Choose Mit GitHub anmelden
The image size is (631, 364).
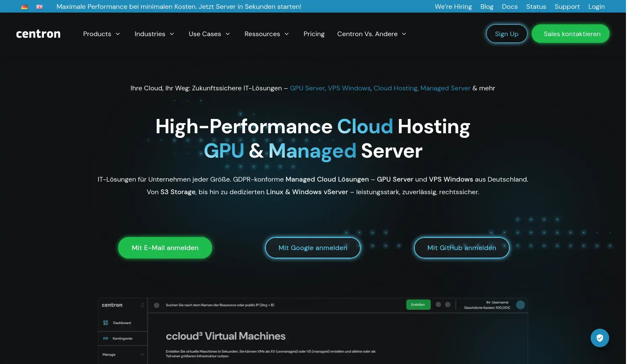461,248
